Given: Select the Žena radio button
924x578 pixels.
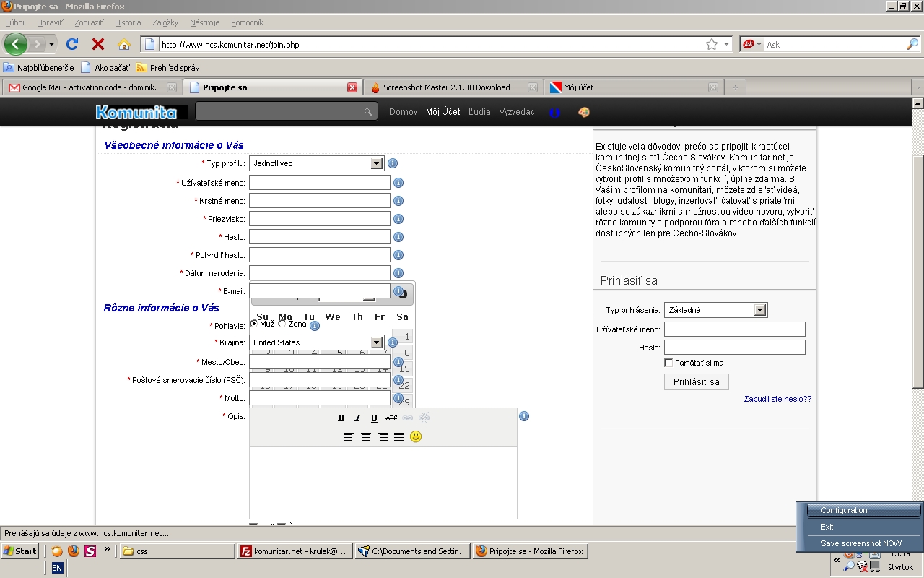Looking at the screenshot, I should (282, 324).
